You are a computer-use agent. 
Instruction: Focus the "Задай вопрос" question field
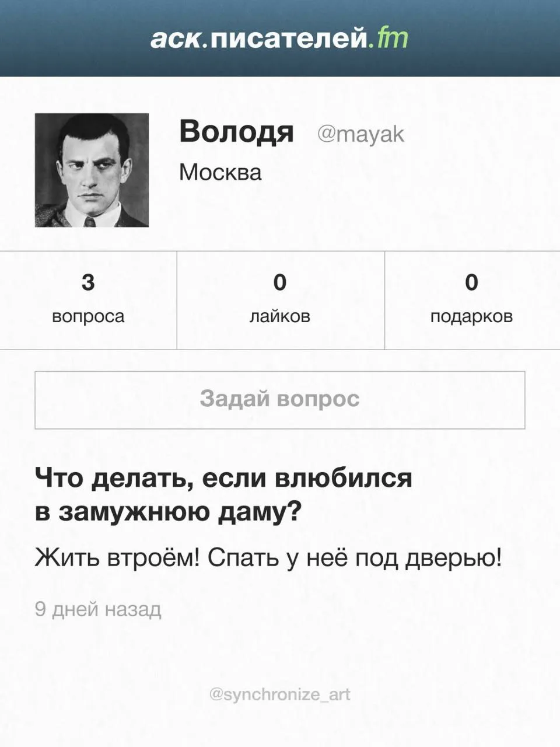[x=280, y=400]
